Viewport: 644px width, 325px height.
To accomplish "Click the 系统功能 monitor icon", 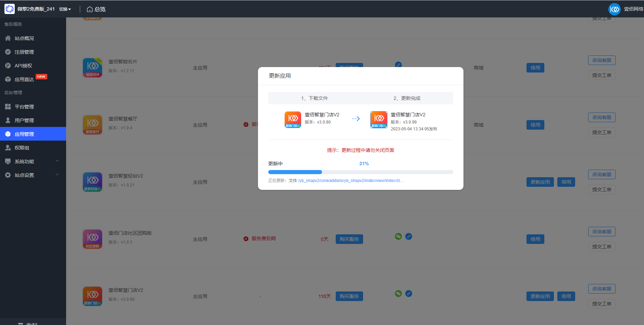I will point(8,161).
